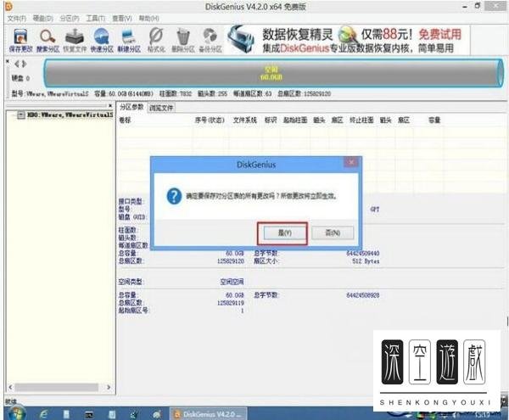The height and width of the screenshot is (420, 509).
Task: Click the DiskGenius app icon in title bar
Action: click(x=9, y=6)
